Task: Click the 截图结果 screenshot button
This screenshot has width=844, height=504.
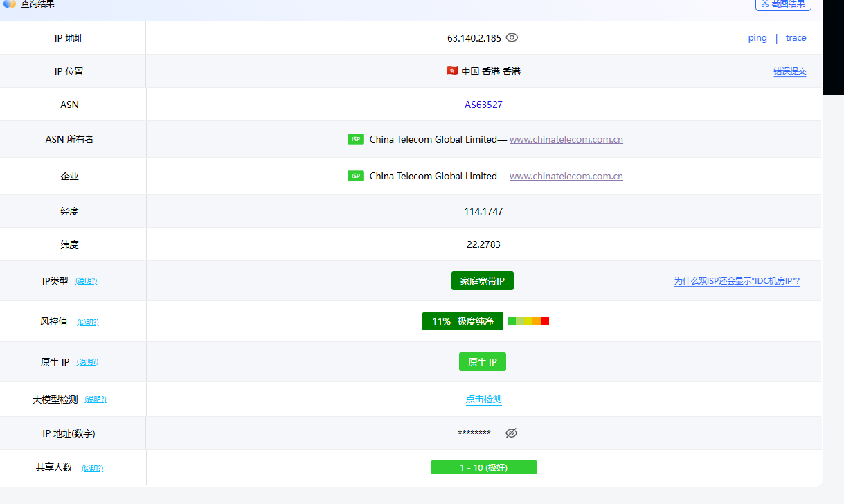Action: point(782,4)
